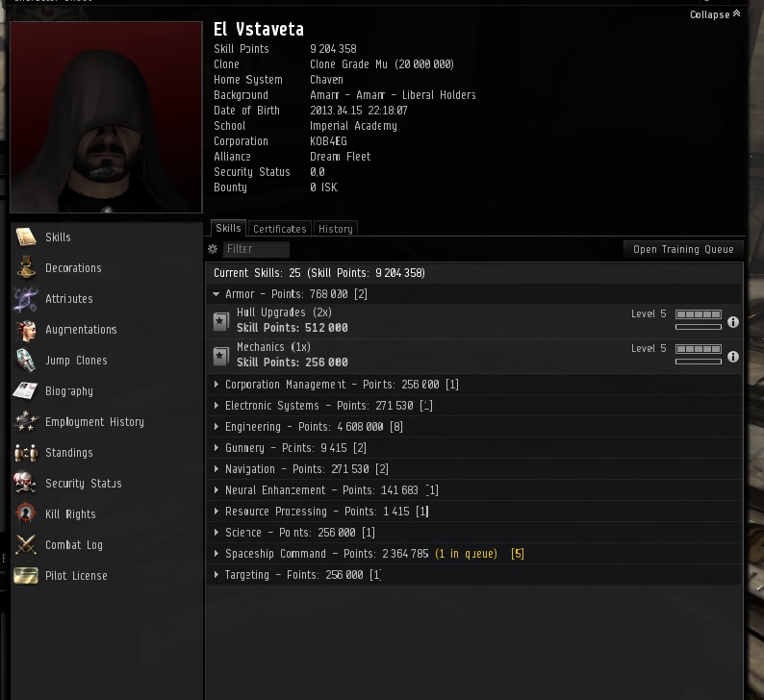
Task: Select Pilot License label in sidebar
Action: click(x=76, y=575)
